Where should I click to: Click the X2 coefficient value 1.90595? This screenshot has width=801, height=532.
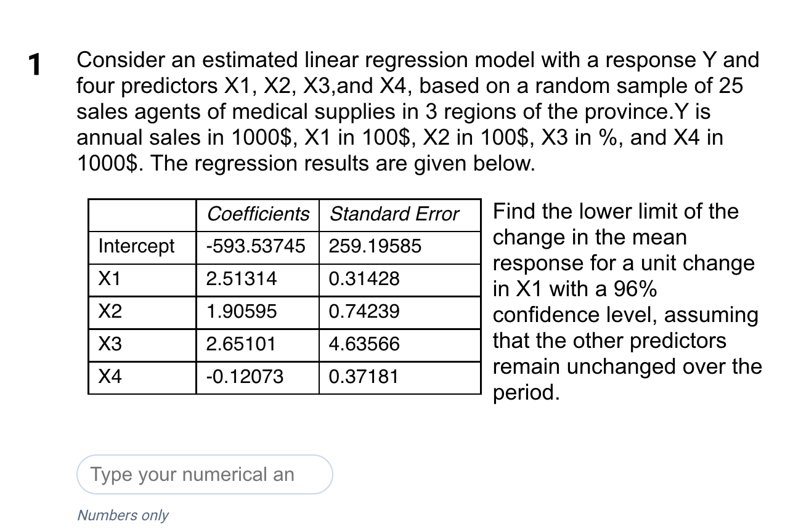point(241,312)
